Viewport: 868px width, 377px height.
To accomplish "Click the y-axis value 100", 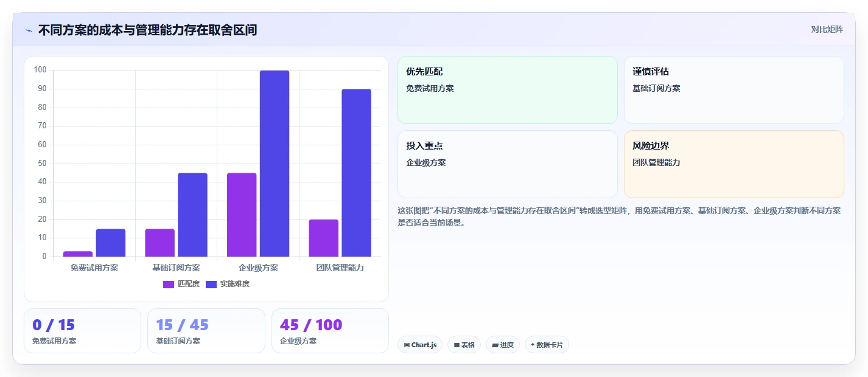I will 40,70.
